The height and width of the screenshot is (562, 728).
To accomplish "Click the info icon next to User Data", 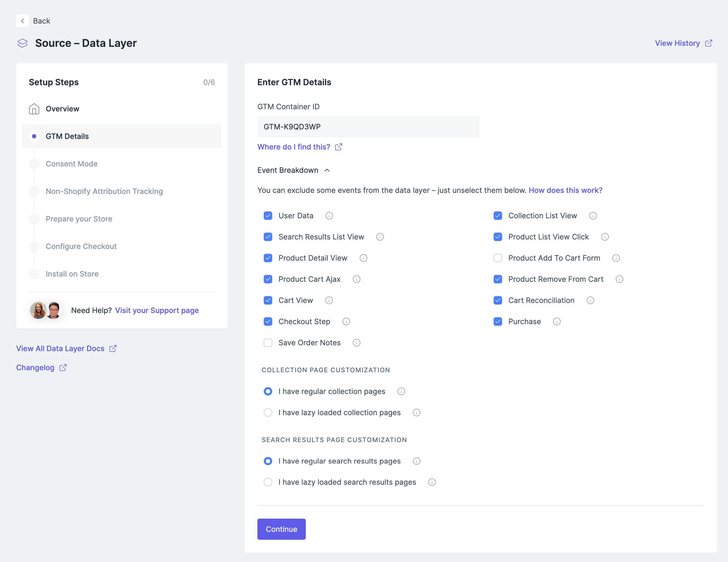I will click(329, 216).
